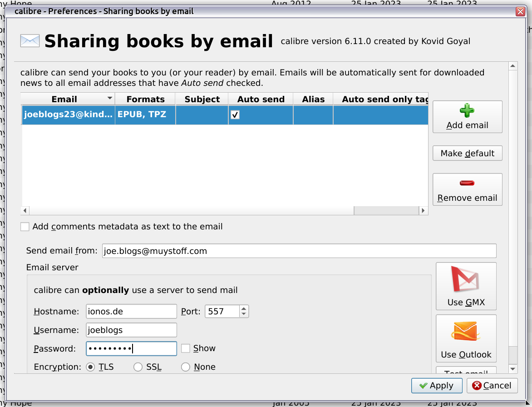Click the empty Subject cell for joeblogs23
The width and height of the screenshot is (532, 407).
pyautogui.click(x=202, y=115)
